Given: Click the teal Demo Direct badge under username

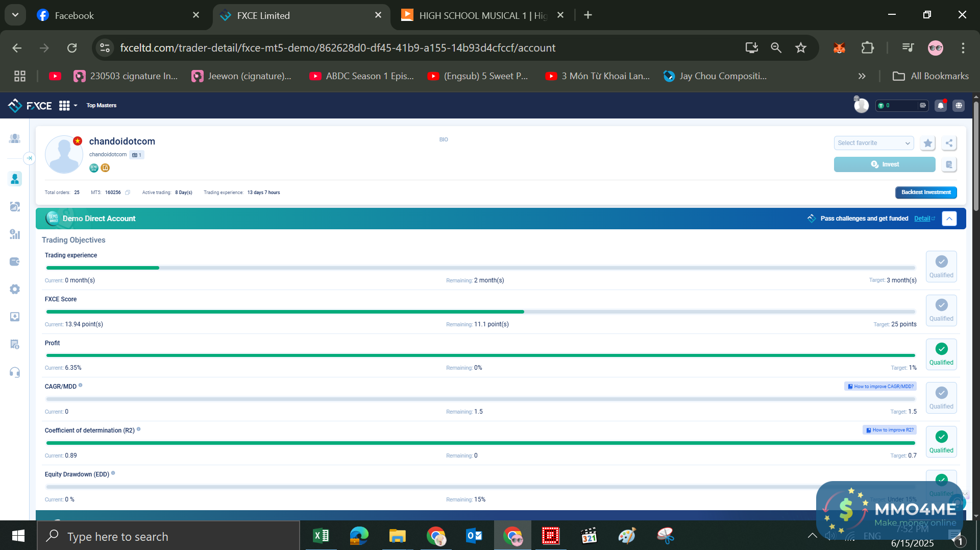Looking at the screenshot, I should click(x=94, y=168).
